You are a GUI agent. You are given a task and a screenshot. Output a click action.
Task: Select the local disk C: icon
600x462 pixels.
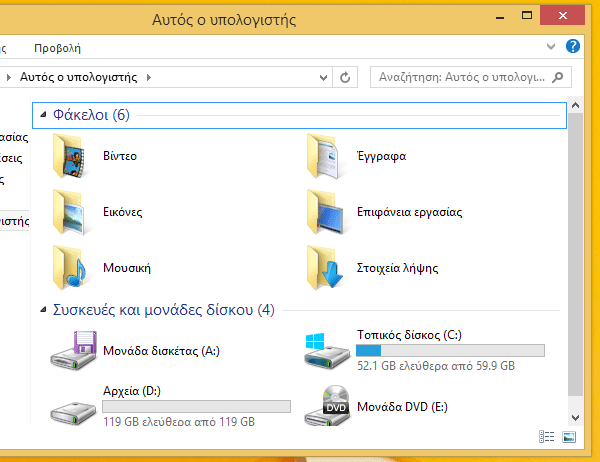(x=327, y=350)
